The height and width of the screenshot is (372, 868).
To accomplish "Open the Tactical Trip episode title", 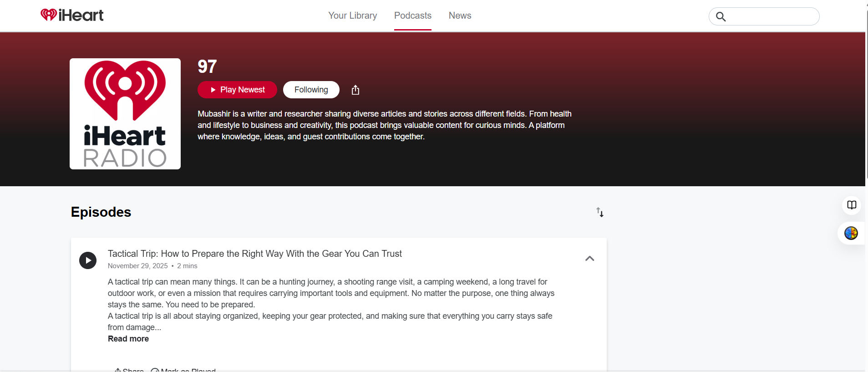I will 255,254.
